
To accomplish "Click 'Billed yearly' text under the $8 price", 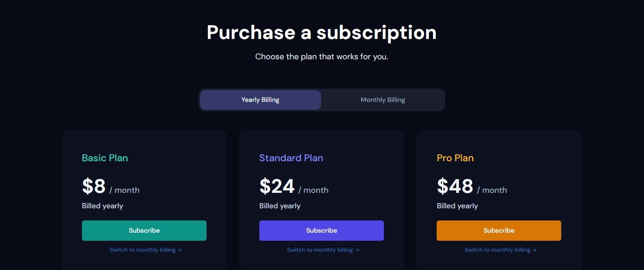I will (102, 206).
